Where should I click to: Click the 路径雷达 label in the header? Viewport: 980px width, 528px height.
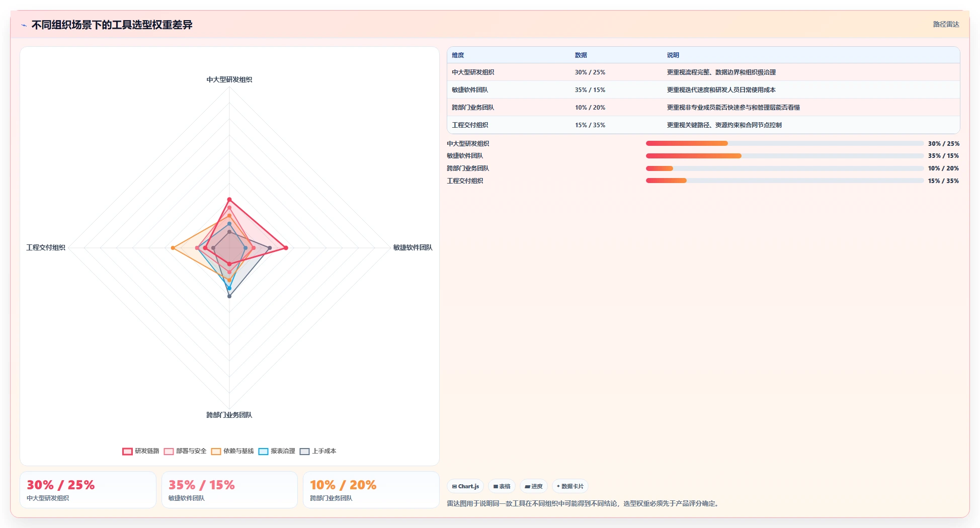point(946,24)
